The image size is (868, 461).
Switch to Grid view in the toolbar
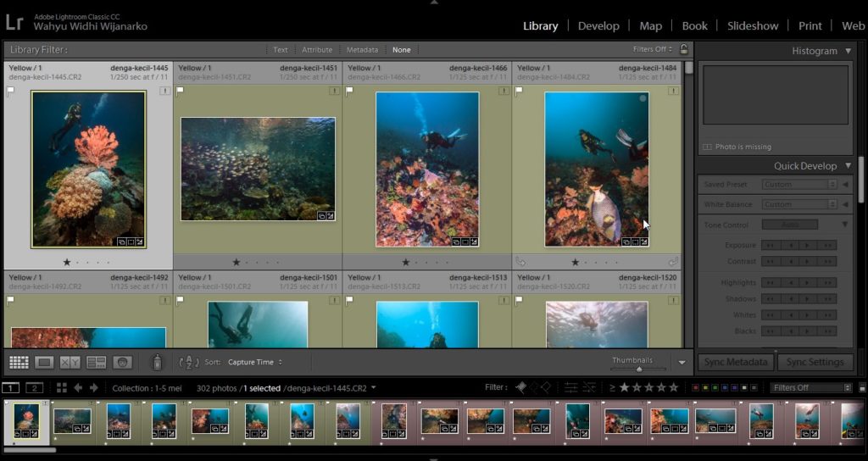(19, 362)
